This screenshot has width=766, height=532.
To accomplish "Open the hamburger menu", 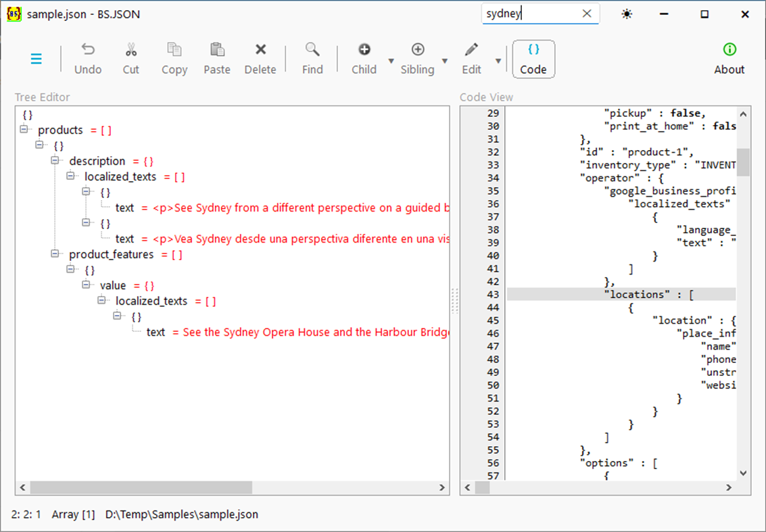I will [x=36, y=59].
